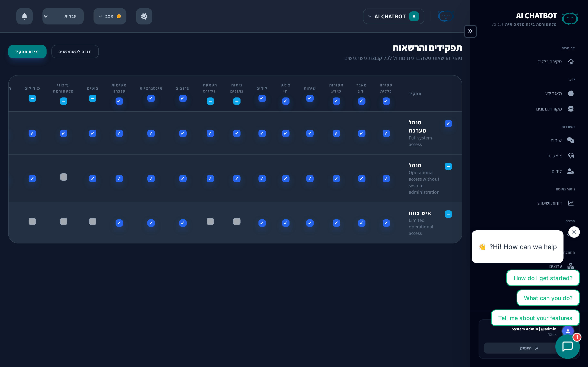The image size is (588, 367).
Task: Open the עברית language dropdown
Action: tap(63, 16)
